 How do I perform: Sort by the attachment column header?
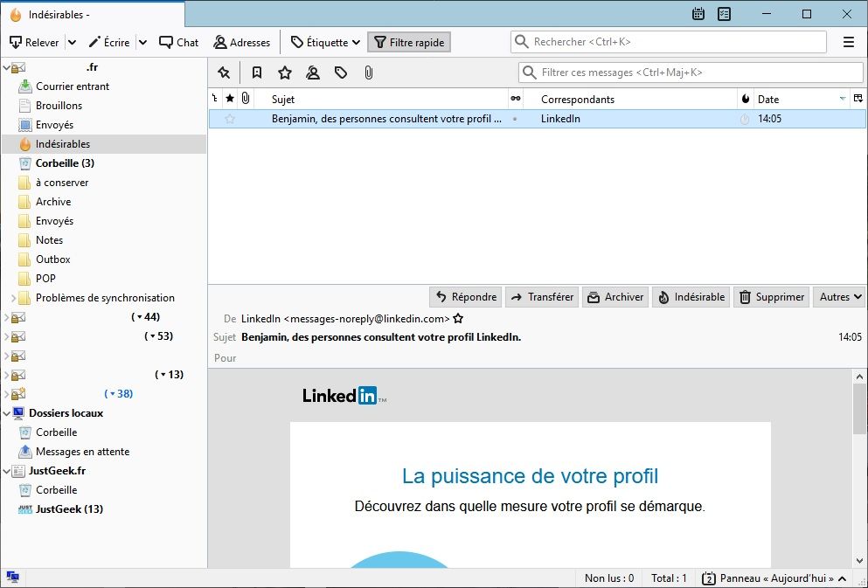(246, 99)
